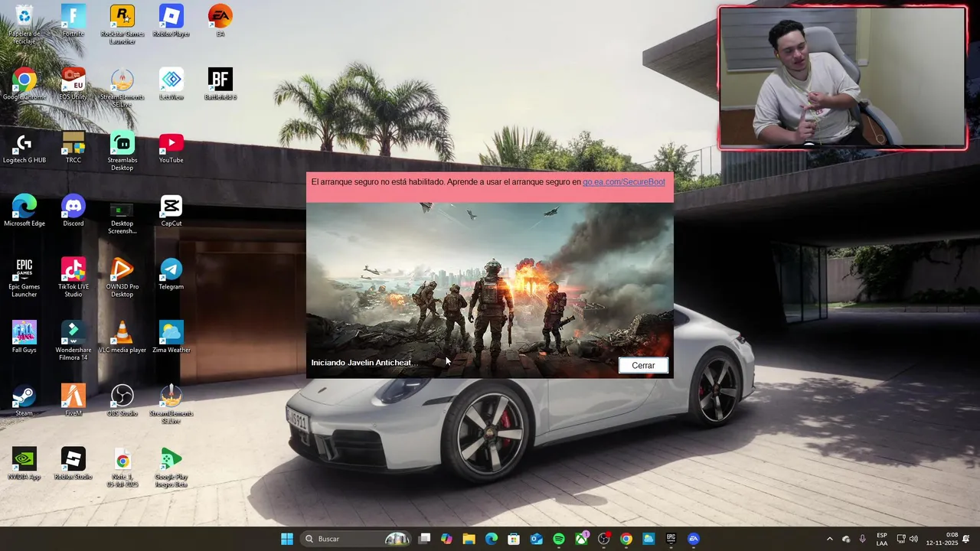Select the EA desktop shortcut
The image size is (980, 551).
click(220, 21)
